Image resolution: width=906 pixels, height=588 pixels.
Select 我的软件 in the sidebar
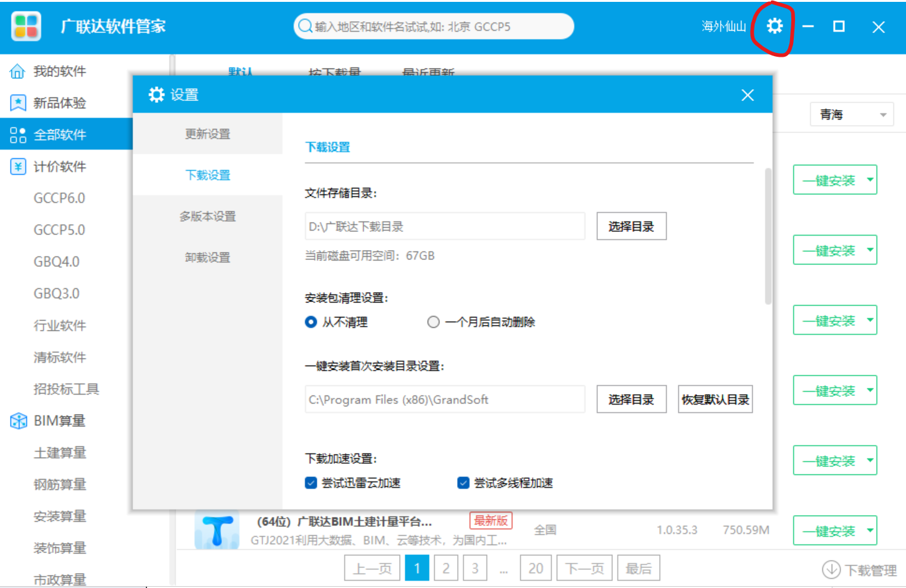pyautogui.click(x=60, y=71)
